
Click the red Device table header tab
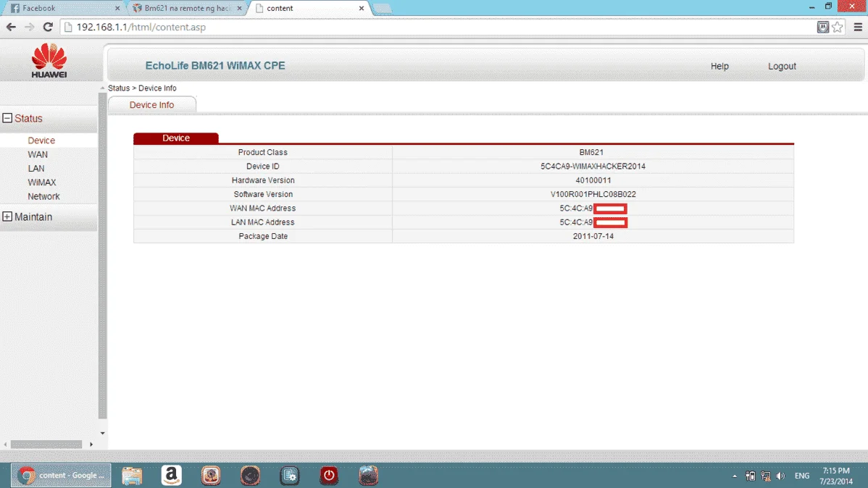click(x=176, y=138)
